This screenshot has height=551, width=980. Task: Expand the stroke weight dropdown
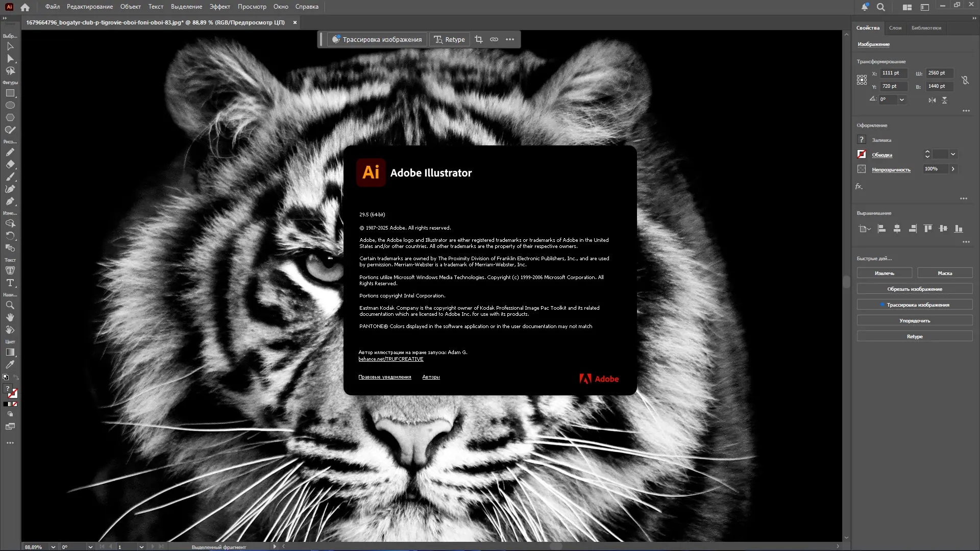click(952, 154)
